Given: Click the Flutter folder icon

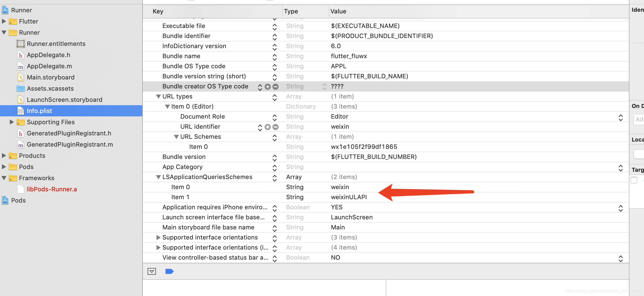Looking at the screenshot, I should click(x=13, y=22).
